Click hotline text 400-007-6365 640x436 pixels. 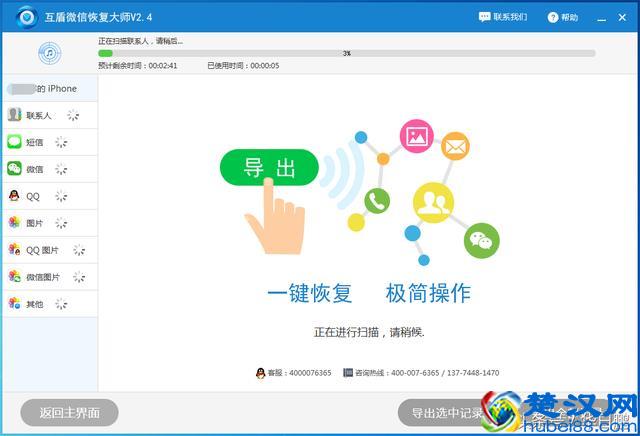[x=415, y=373]
